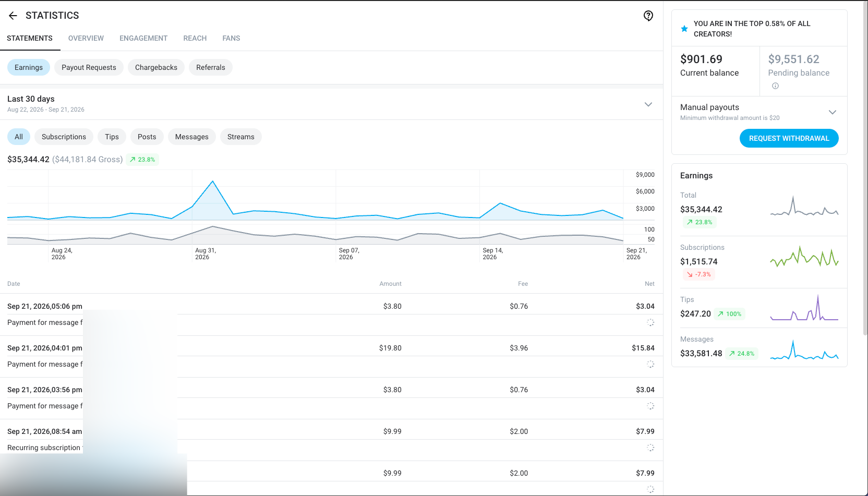The height and width of the screenshot is (496, 868).
Task: Select the Chargebacks chip
Action: (156, 67)
